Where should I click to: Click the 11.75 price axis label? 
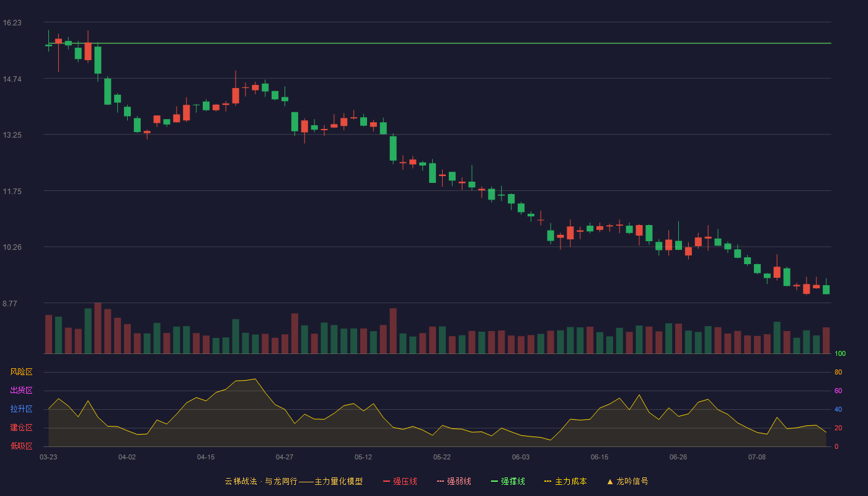click(x=12, y=191)
